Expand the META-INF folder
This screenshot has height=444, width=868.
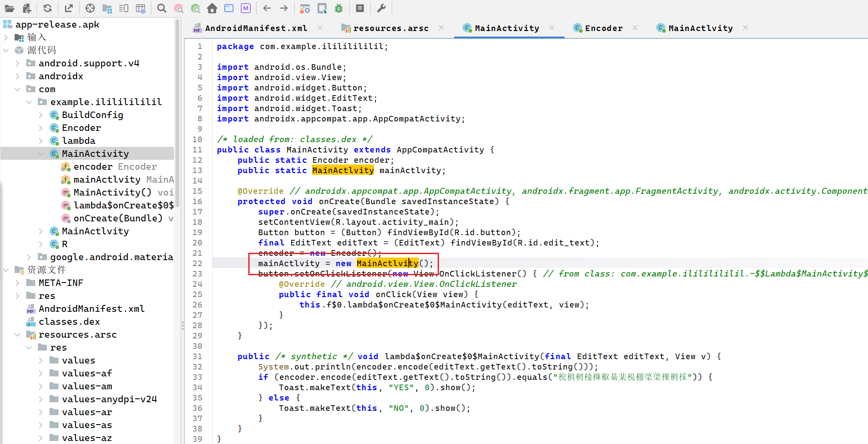tap(17, 283)
